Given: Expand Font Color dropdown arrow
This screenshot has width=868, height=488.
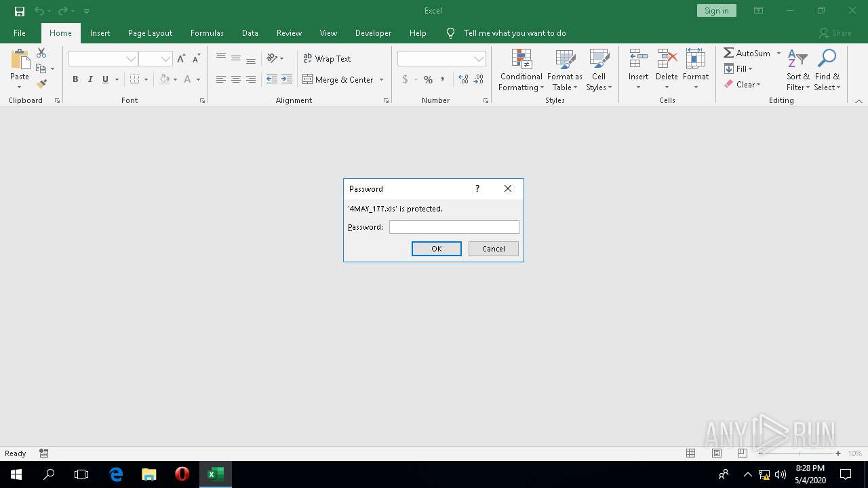Looking at the screenshot, I should pyautogui.click(x=198, y=79).
